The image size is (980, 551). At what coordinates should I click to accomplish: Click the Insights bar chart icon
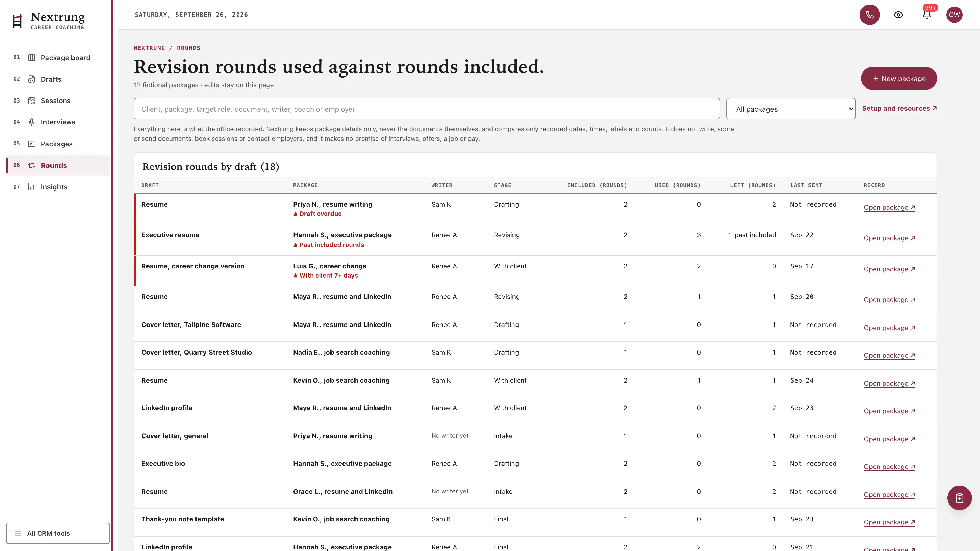pos(32,187)
